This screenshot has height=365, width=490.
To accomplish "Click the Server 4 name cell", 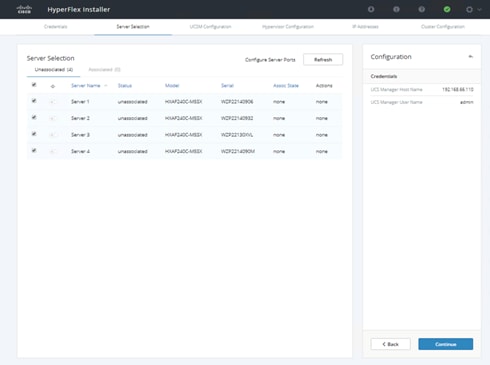I will (80, 151).
